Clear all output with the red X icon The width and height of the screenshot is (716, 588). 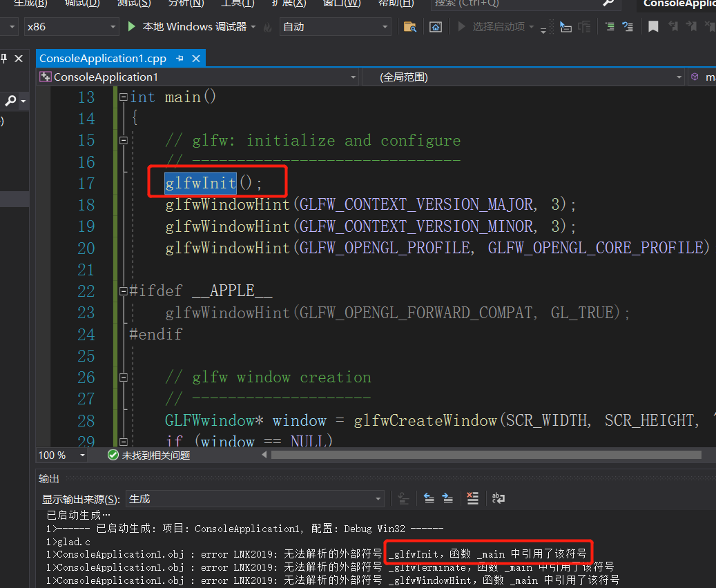point(472,498)
